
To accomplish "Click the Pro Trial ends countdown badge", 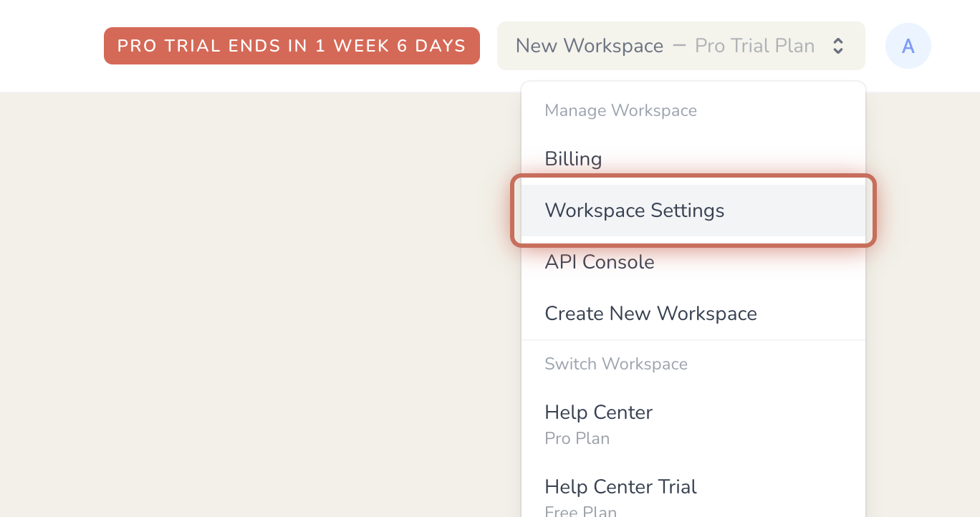I will [292, 46].
